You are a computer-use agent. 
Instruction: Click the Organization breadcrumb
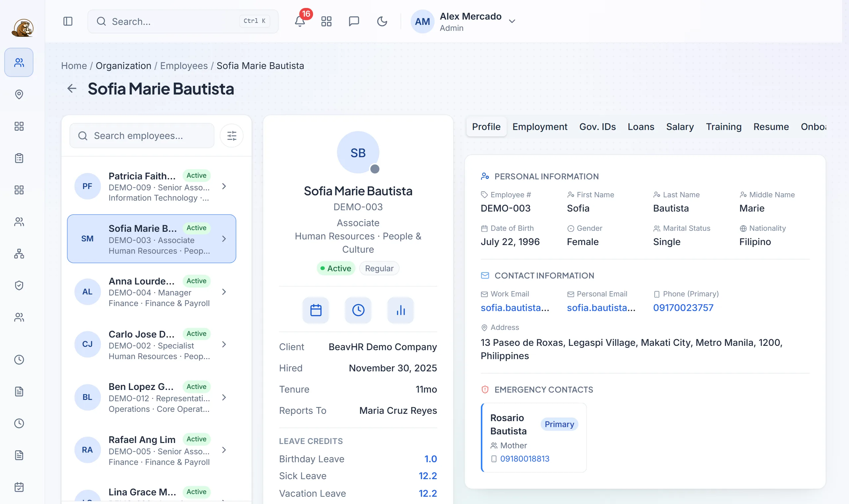[123, 66]
